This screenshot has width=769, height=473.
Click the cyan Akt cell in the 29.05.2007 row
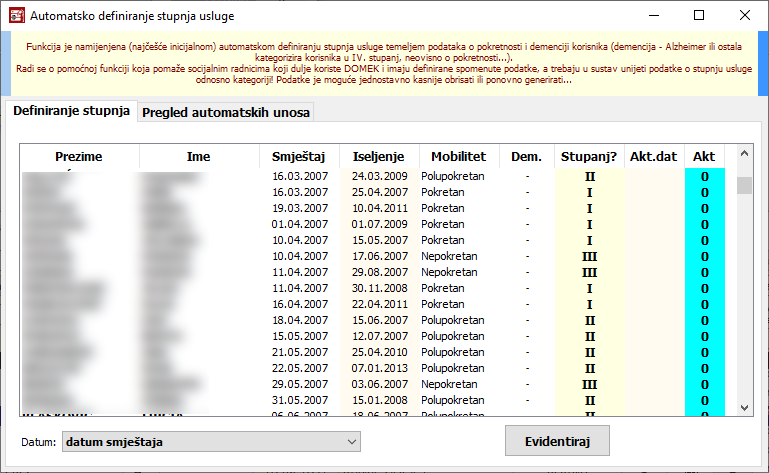704,384
